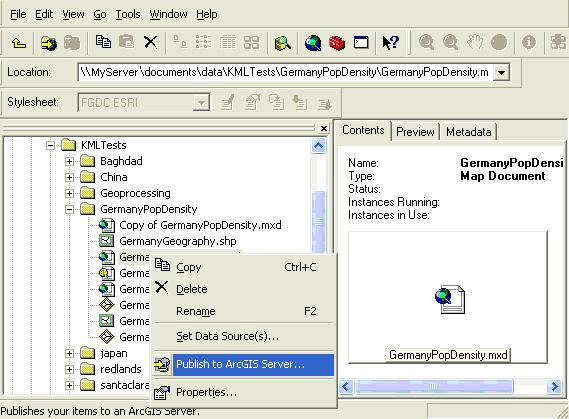Open the File menu
The image size is (569, 419).
[18, 14]
